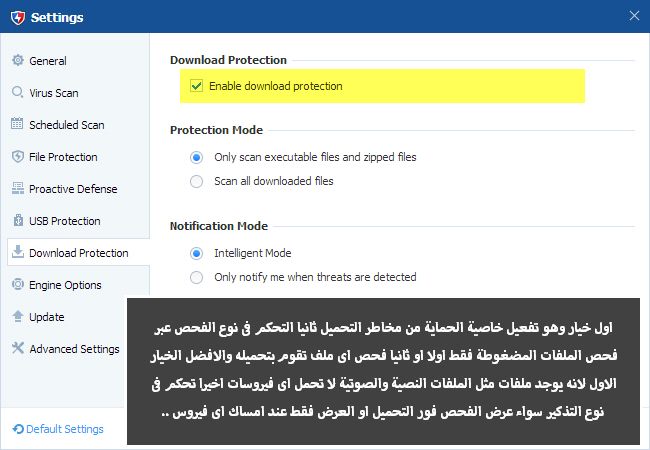Click the General gear icon
650x450 pixels.
coord(18,61)
